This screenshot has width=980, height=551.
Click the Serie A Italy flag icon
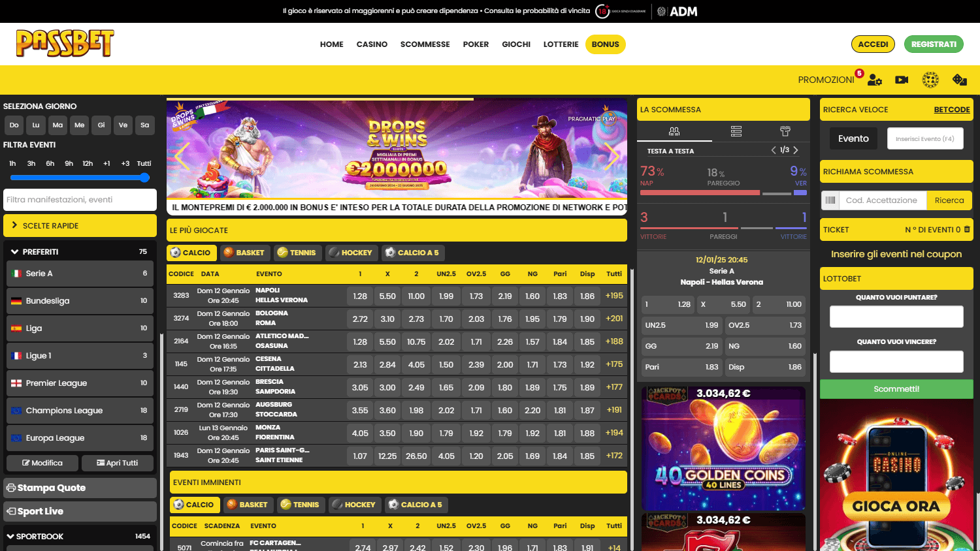click(16, 274)
